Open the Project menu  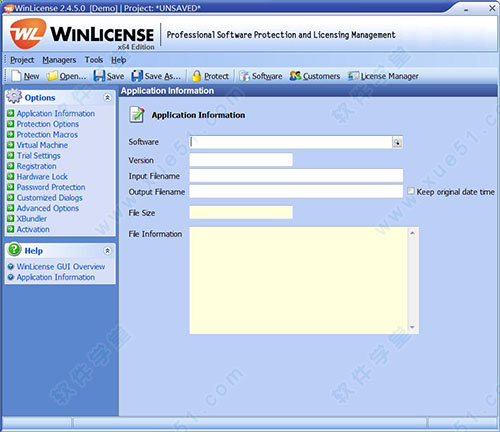pyautogui.click(x=22, y=60)
